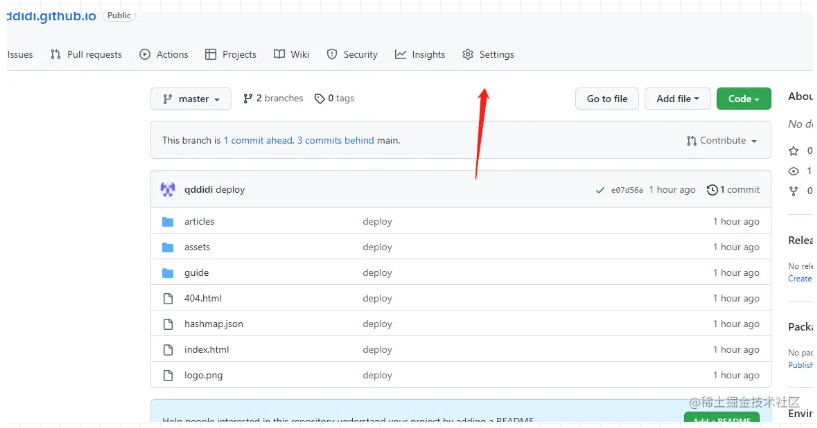Click the watchers eye icon in sidebar
Screen dimensions: 817x428
point(794,171)
